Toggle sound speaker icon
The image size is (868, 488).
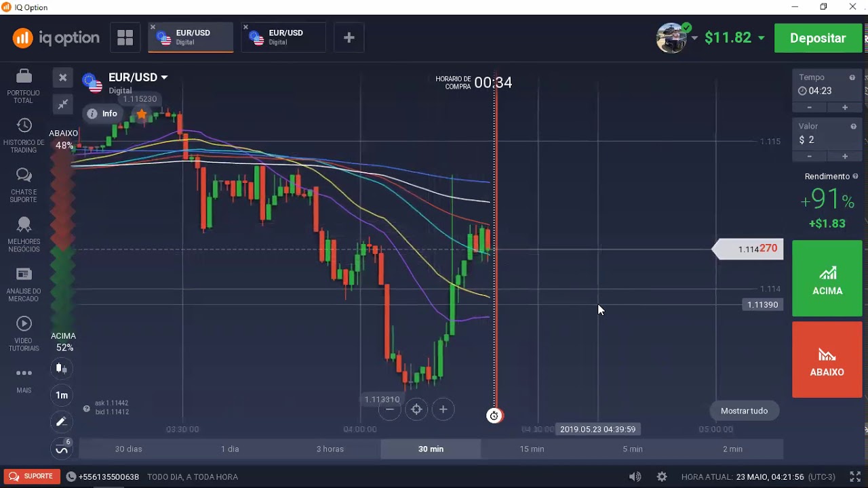pyautogui.click(x=635, y=476)
